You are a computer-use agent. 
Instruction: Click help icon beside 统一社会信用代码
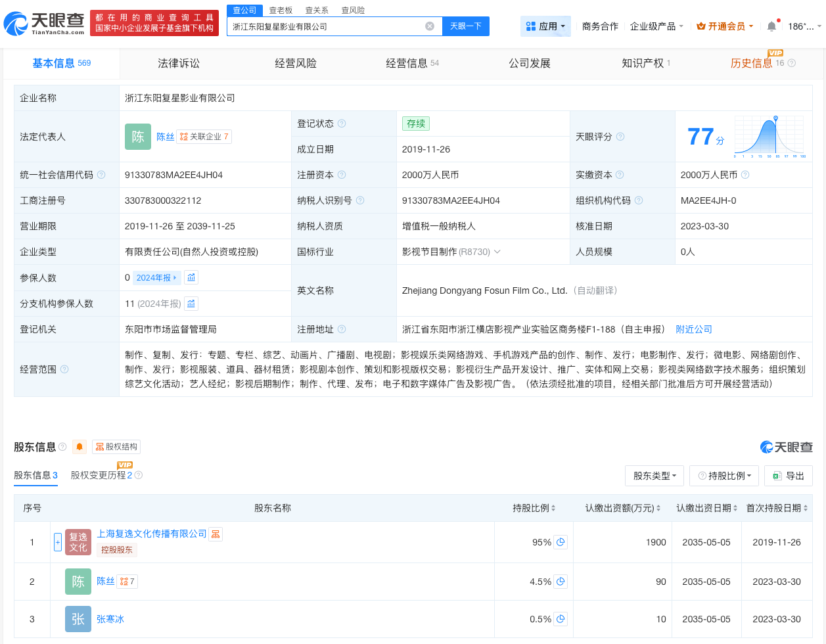tap(101, 175)
